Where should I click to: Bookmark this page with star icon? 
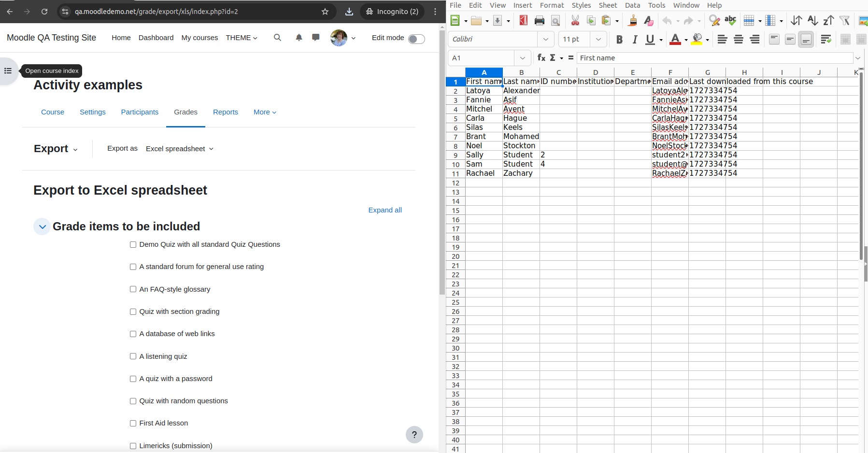(325, 12)
